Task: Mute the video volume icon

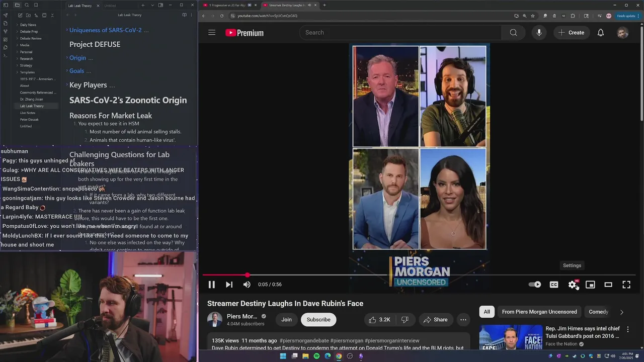Action: 247,285
